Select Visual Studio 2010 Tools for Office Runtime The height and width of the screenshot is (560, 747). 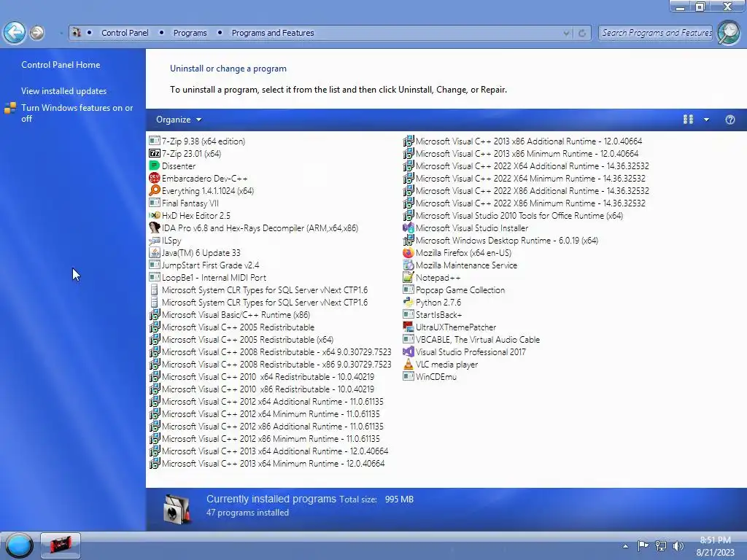pyautogui.click(x=513, y=215)
